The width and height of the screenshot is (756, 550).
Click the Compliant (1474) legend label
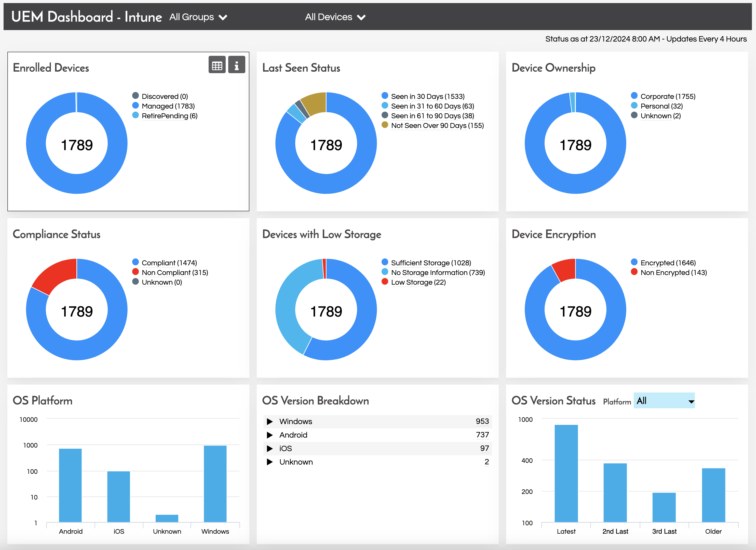tap(169, 263)
